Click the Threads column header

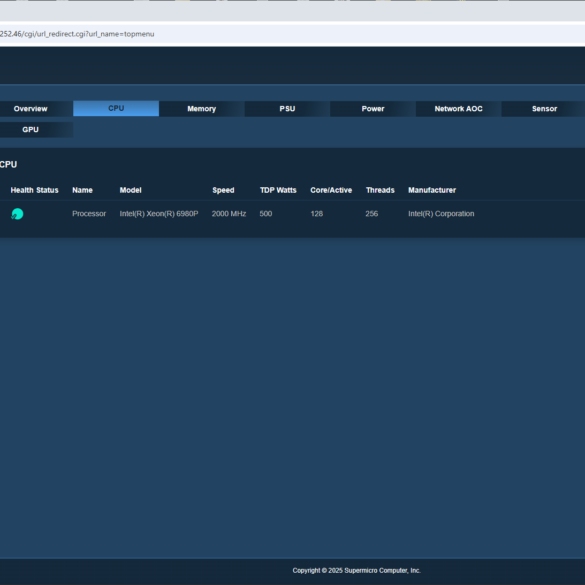[x=380, y=190]
